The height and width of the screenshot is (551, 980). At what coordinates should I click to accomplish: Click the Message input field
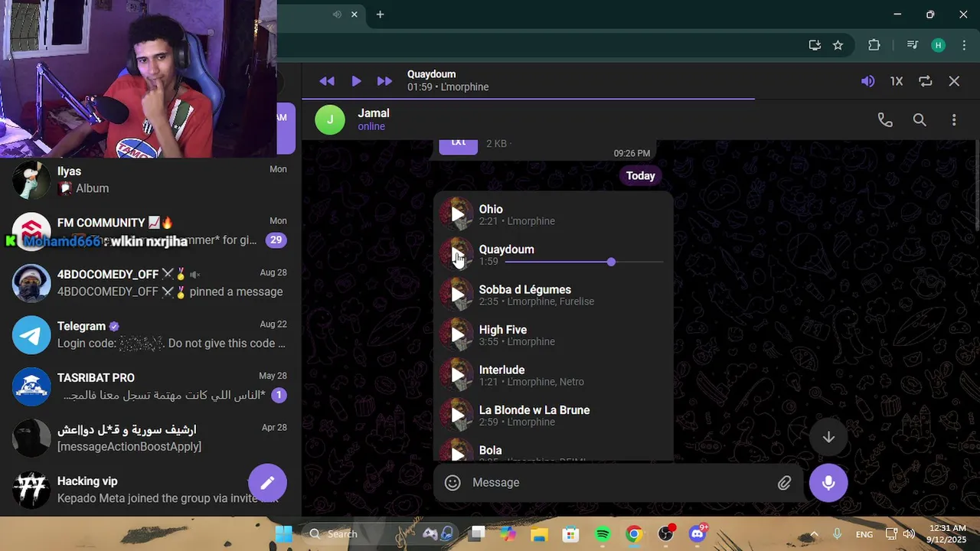[x=620, y=483]
